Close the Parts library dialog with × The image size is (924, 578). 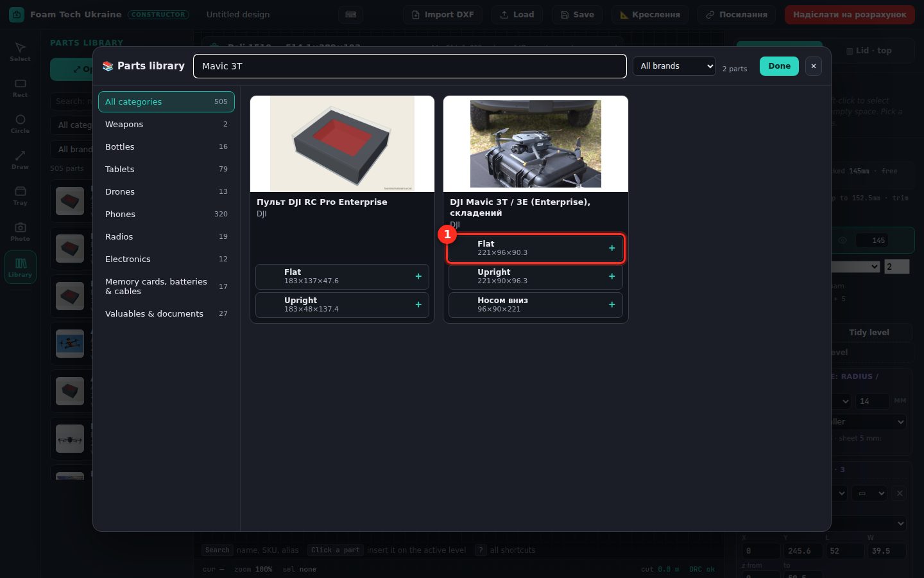(813, 66)
